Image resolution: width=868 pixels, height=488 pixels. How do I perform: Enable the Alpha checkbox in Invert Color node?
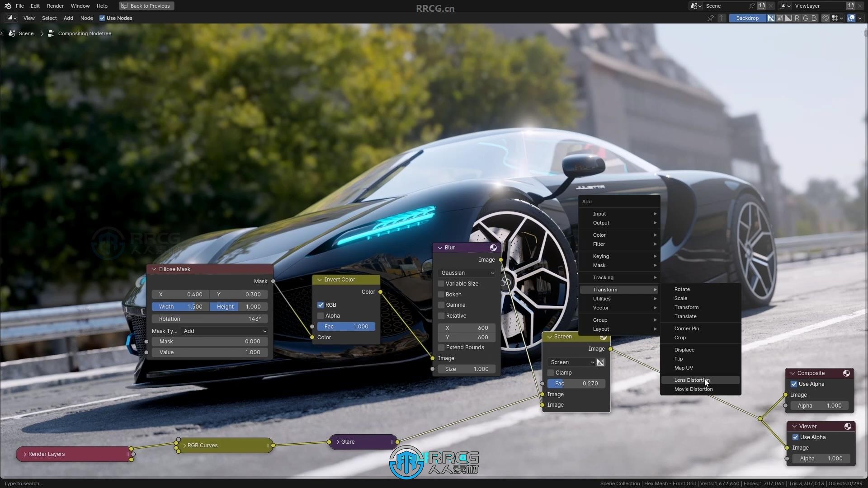[x=320, y=315]
